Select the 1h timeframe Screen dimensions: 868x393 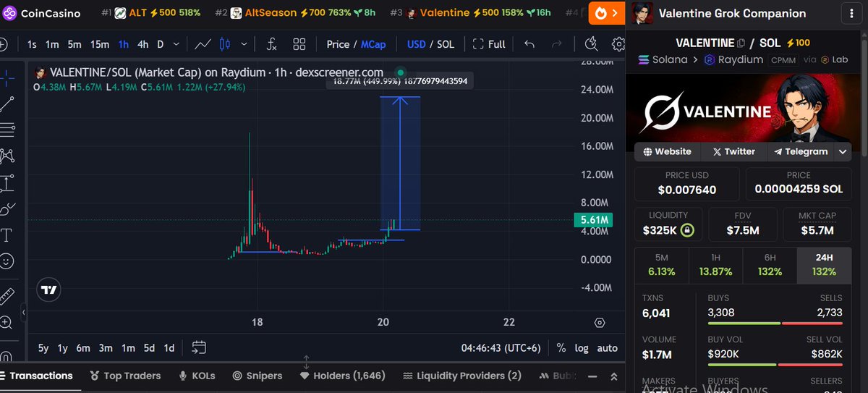124,44
